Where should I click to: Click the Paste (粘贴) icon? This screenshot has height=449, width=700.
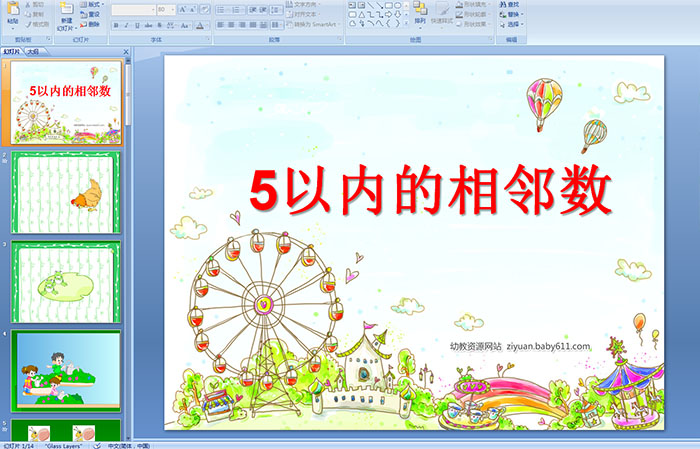(x=13, y=8)
